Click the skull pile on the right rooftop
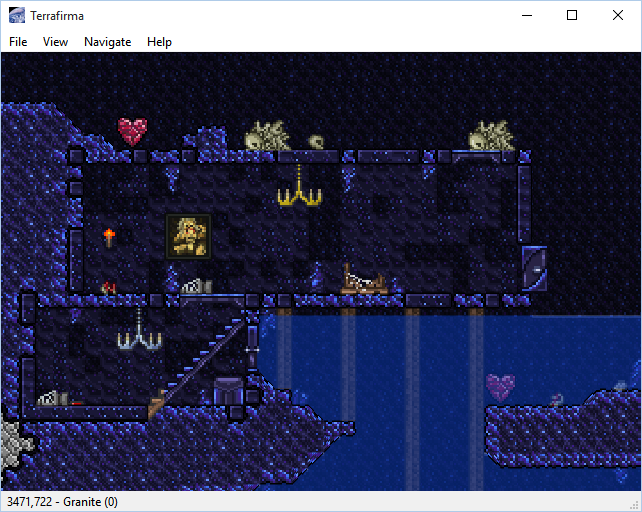Viewport: 642px width, 512px height. pyautogui.click(x=491, y=135)
